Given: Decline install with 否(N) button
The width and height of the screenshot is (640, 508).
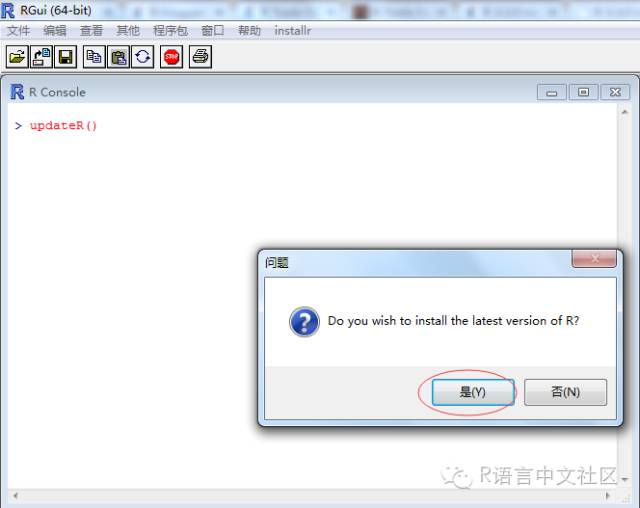Looking at the screenshot, I should click(x=565, y=392).
